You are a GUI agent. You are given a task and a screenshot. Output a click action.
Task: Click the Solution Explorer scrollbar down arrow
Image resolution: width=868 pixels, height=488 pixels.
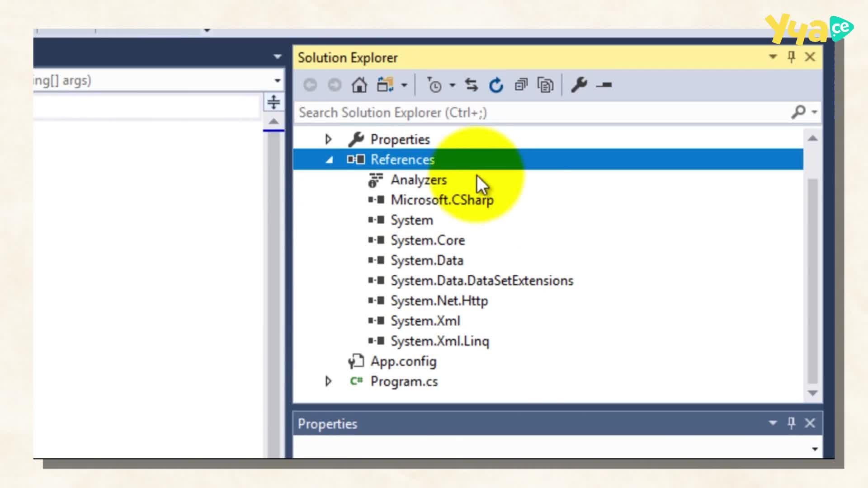[x=813, y=393]
